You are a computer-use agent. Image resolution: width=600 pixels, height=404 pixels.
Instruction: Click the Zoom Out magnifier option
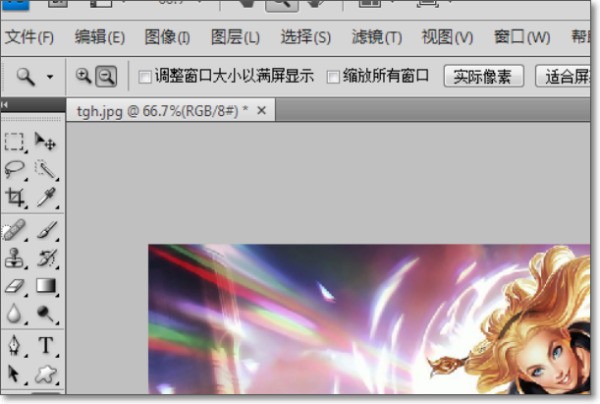click(106, 76)
